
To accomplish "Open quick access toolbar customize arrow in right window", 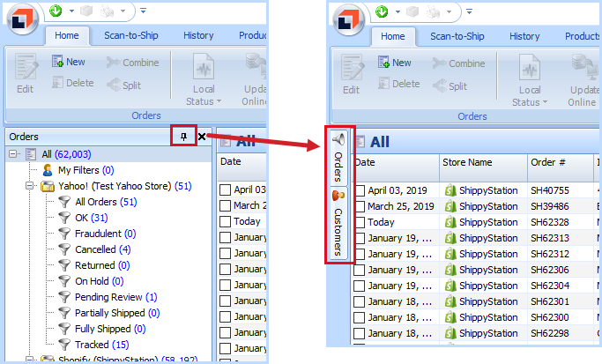I will tap(469, 11).
